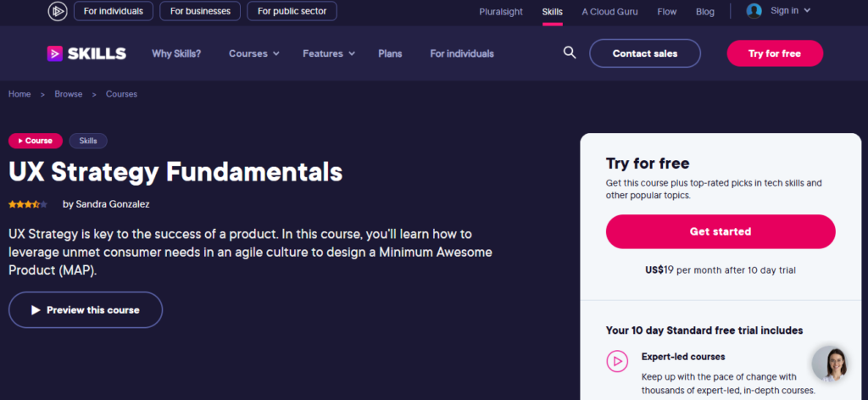Click the Skills tag badge
This screenshot has height=400, width=868.
pos(88,141)
